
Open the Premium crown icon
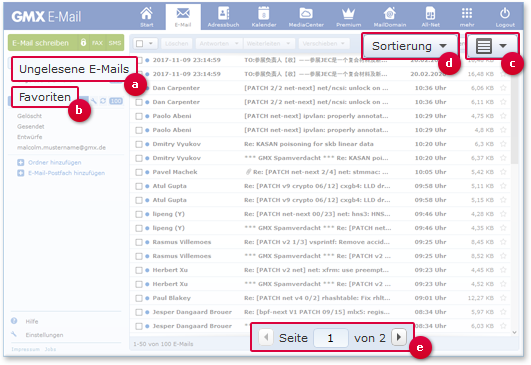pos(348,17)
